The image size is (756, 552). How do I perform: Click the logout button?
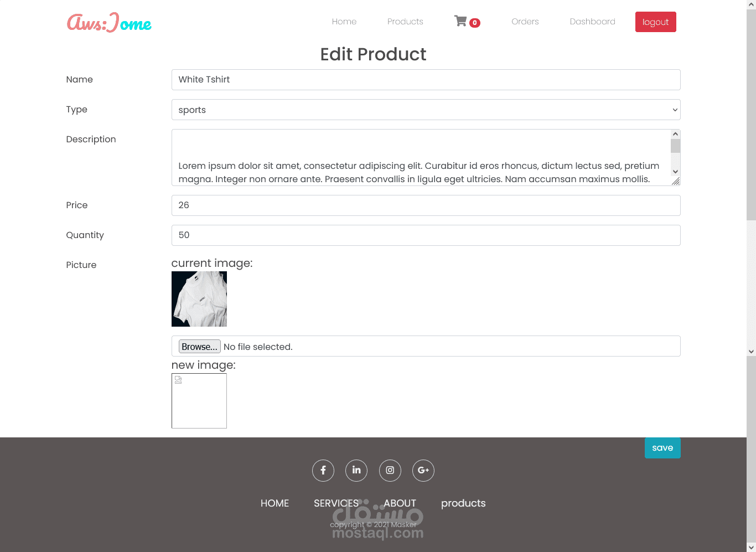coord(655,22)
